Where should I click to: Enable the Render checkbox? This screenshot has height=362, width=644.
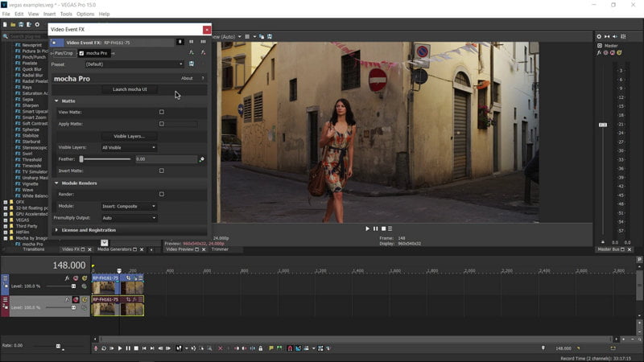162,194
